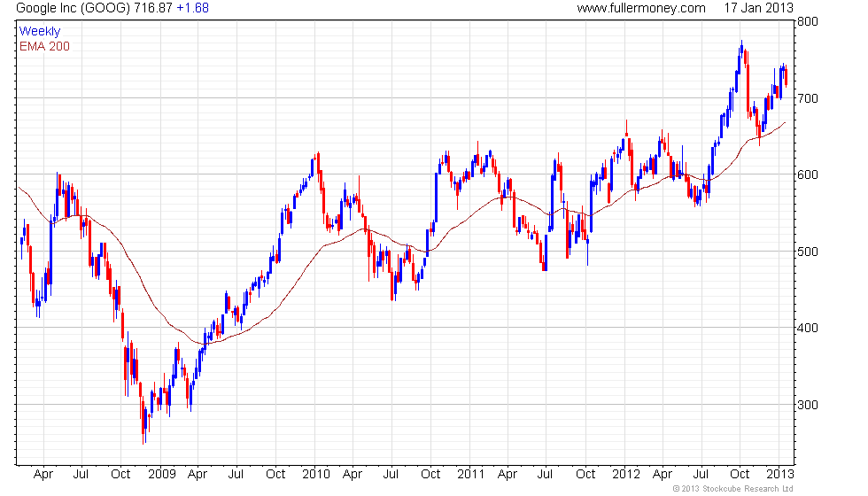Click the last price value 716.87
Image resolution: width=868 pixels, height=496 pixels.
tap(153, 8)
